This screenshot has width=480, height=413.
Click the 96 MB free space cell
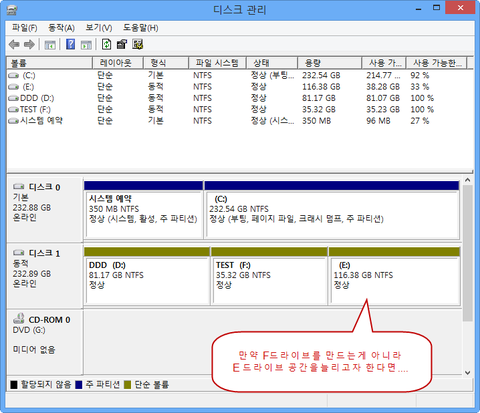click(x=378, y=121)
